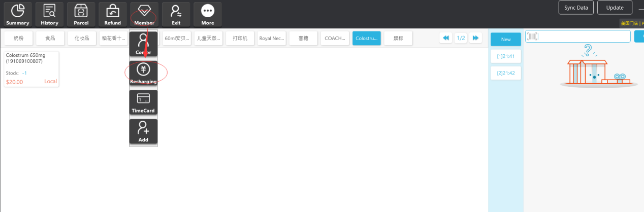Open held order [1]21:41
The image size is (644, 212).
click(x=506, y=56)
